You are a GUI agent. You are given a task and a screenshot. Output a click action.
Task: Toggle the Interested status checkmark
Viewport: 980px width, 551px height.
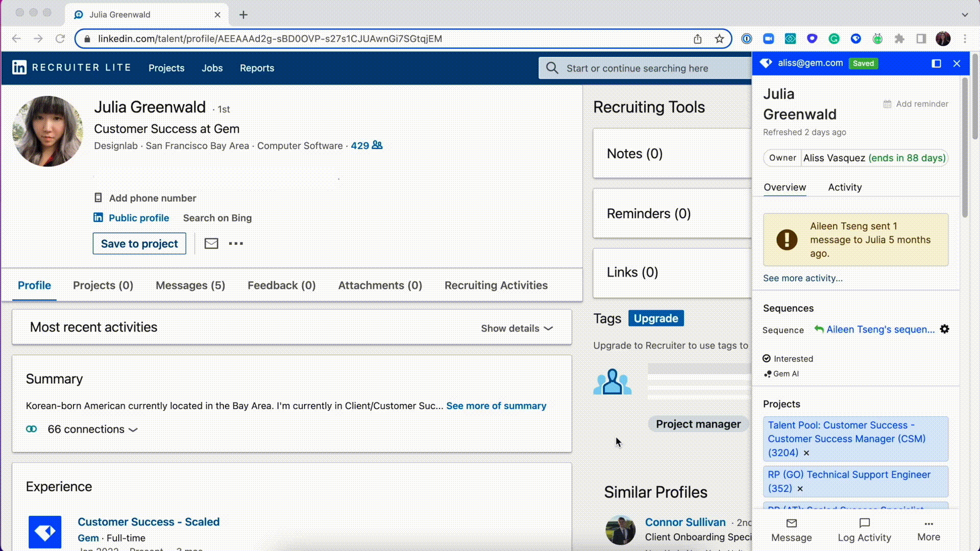coord(767,359)
